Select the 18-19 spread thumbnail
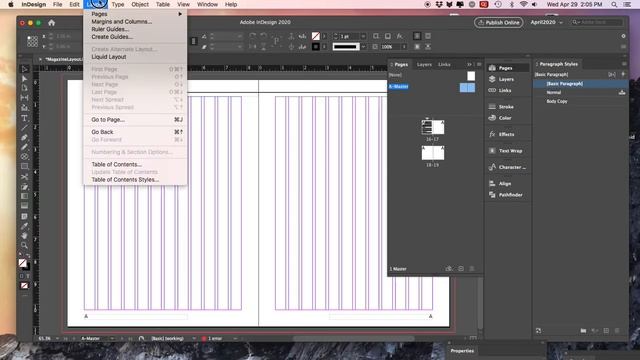 click(x=433, y=153)
